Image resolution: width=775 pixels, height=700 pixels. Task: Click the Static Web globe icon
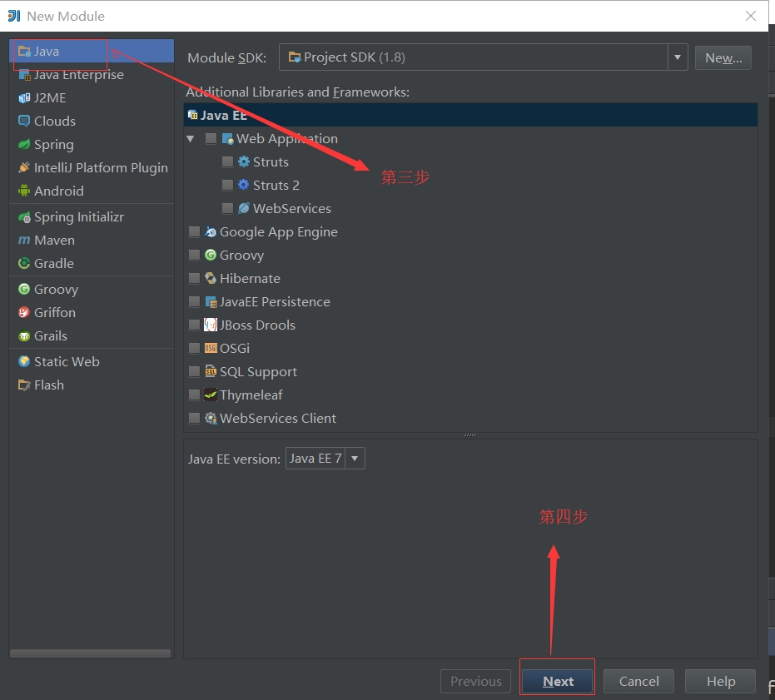click(24, 361)
